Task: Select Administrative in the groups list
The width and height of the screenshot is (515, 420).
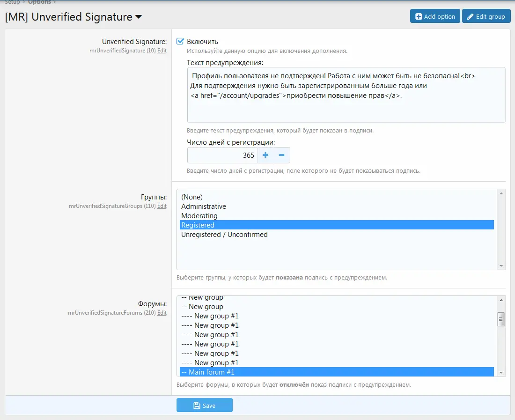Action: [x=204, y=206]
